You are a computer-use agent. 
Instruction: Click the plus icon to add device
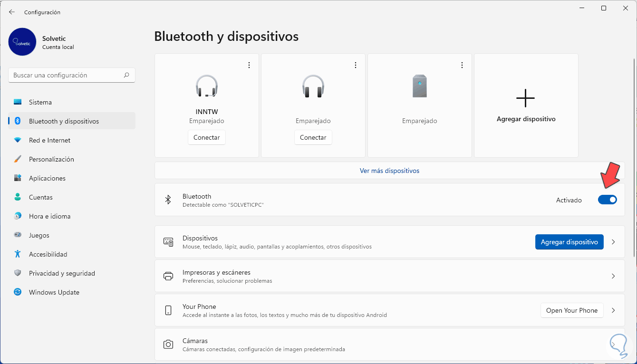point(525,98)
